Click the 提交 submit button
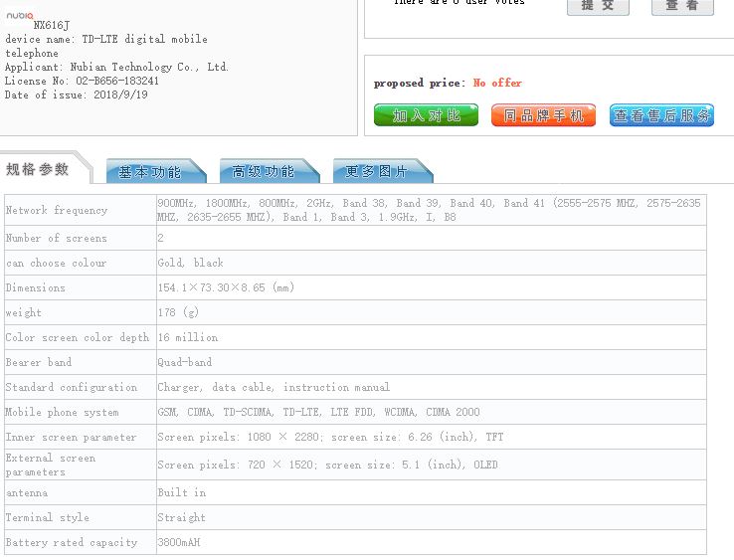 click(x=598, y=6)
